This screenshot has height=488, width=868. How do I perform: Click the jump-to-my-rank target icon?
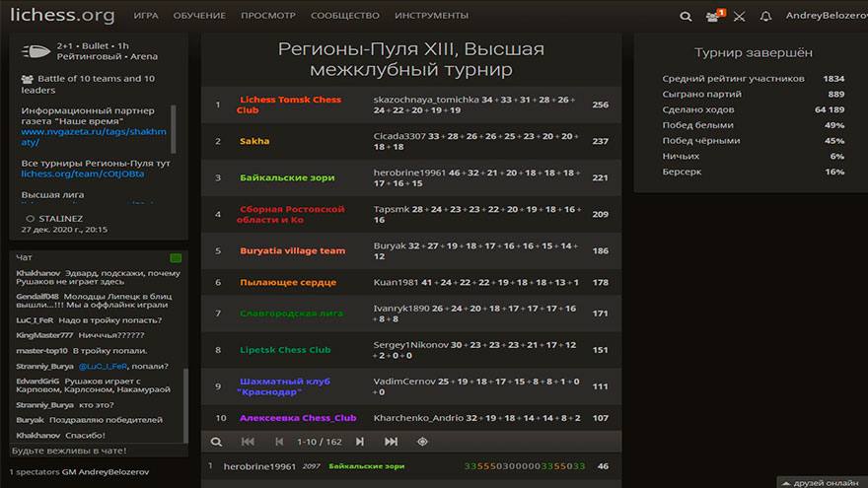pos(422,442)
